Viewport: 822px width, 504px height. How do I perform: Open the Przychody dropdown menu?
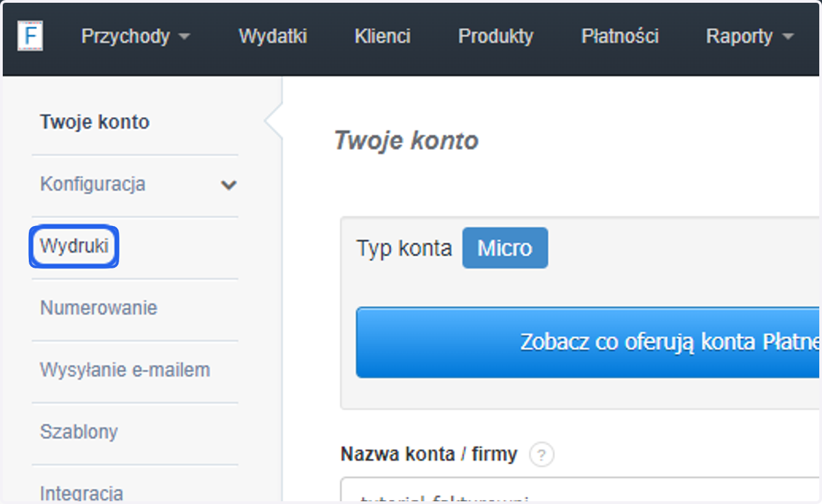[136, 36]
